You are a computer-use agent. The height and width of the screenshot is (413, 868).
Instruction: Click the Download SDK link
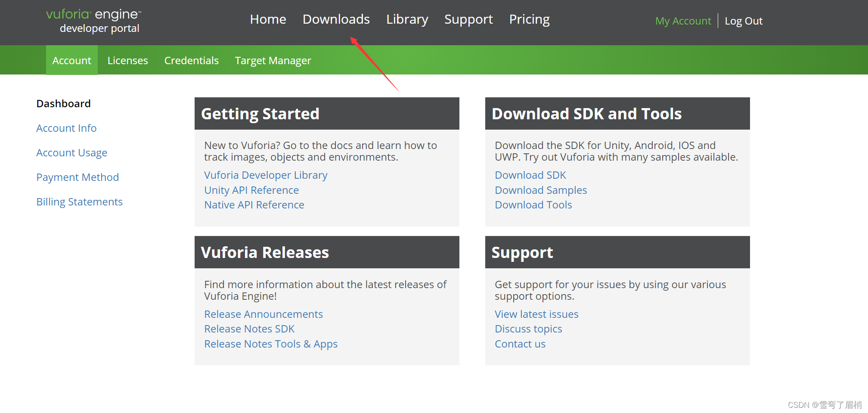pyautogui.click(x=530, y=175)
